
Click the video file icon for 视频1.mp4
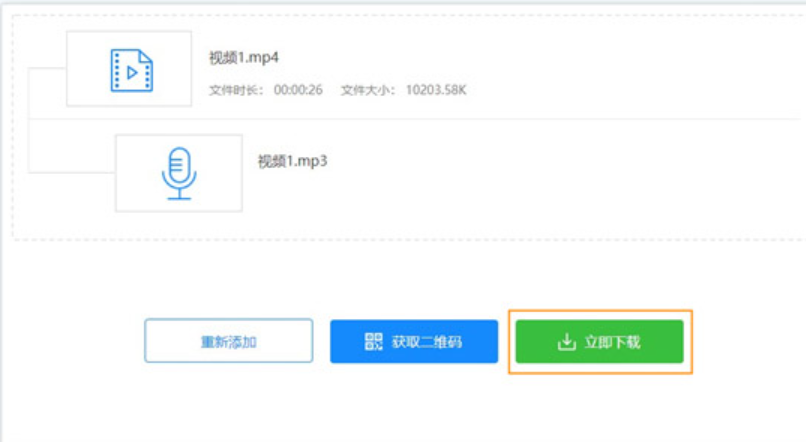pos(132,70)
